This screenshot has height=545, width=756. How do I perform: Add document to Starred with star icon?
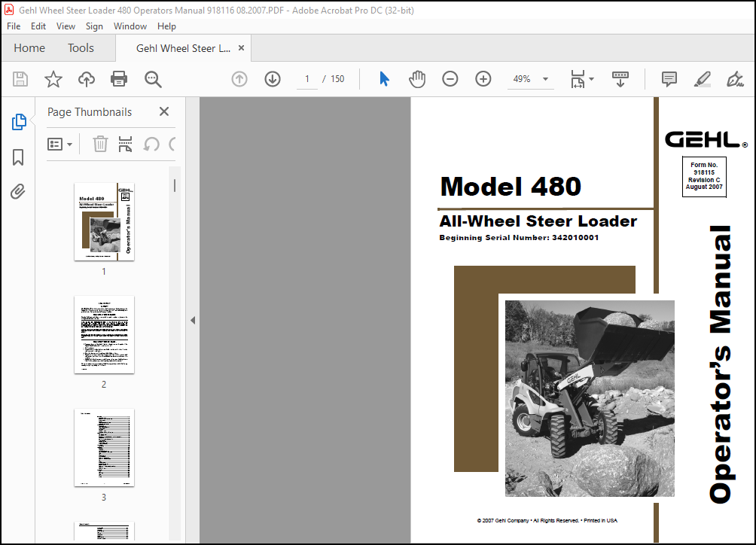coord(53,79)
